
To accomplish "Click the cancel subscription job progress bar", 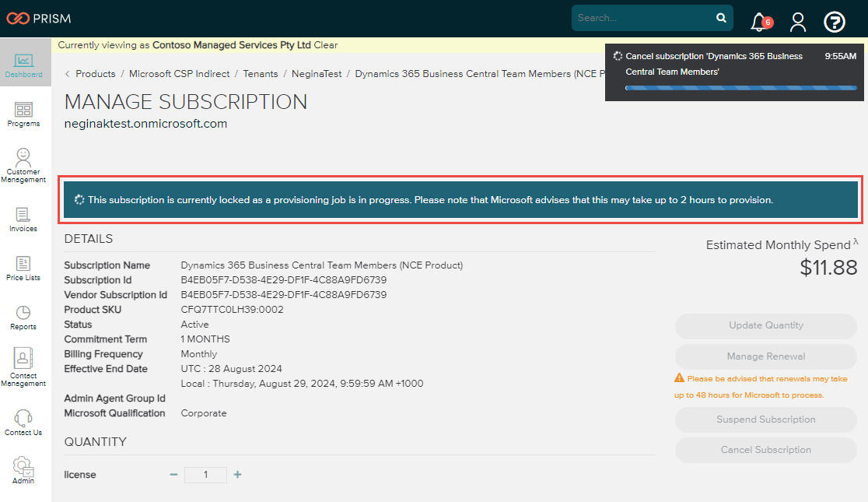I will (x=740, y=87).
